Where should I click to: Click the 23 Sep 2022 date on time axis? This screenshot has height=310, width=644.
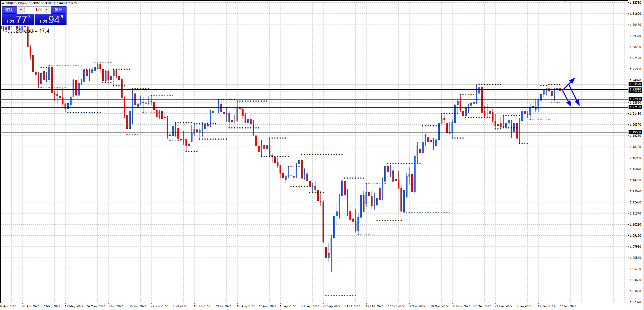(331, 306)
